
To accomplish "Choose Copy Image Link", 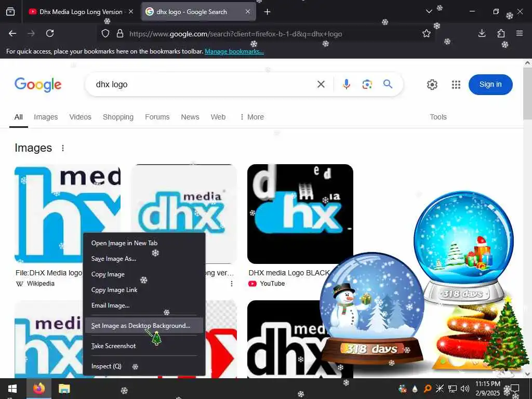I will 144,290.
